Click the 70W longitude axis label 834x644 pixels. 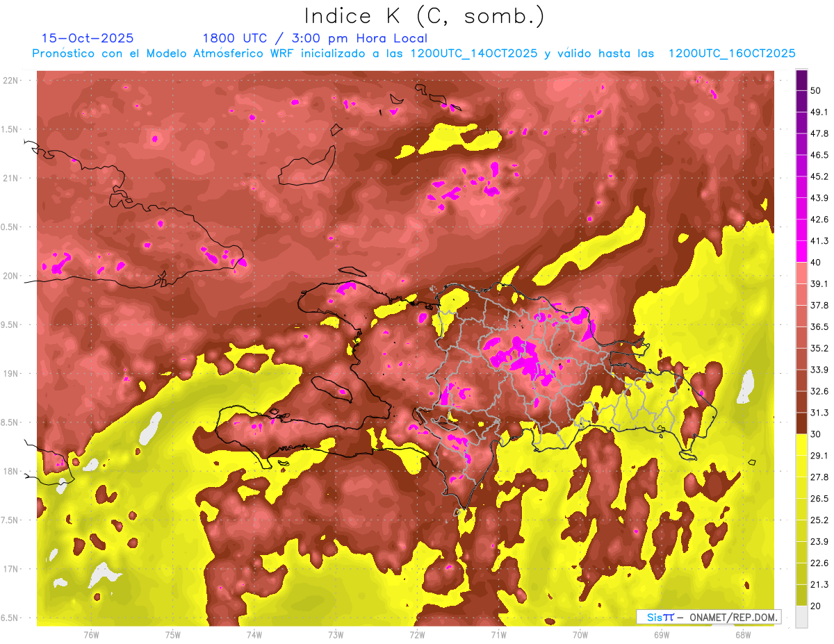click(x=580, y=634)
